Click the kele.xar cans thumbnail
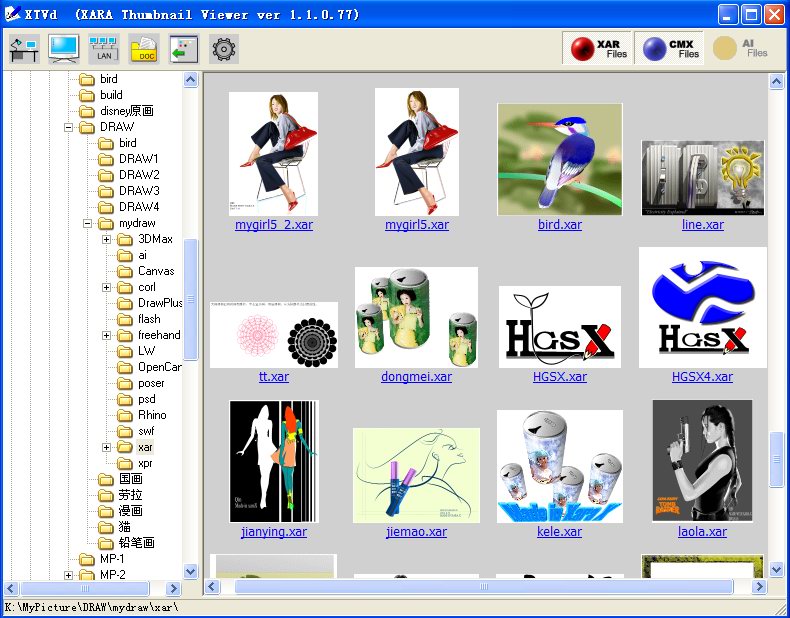Screen dimensions: 790x618 point(560,466)
